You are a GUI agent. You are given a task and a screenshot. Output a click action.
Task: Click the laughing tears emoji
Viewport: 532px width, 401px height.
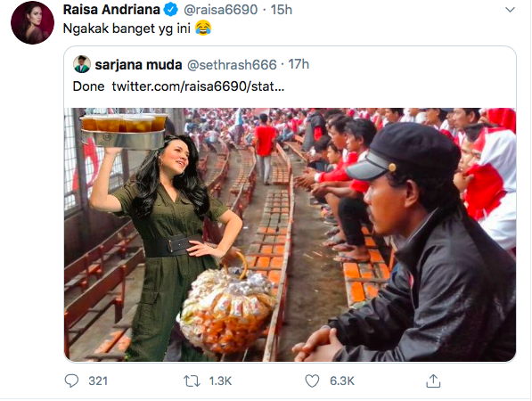click(203, 29)
